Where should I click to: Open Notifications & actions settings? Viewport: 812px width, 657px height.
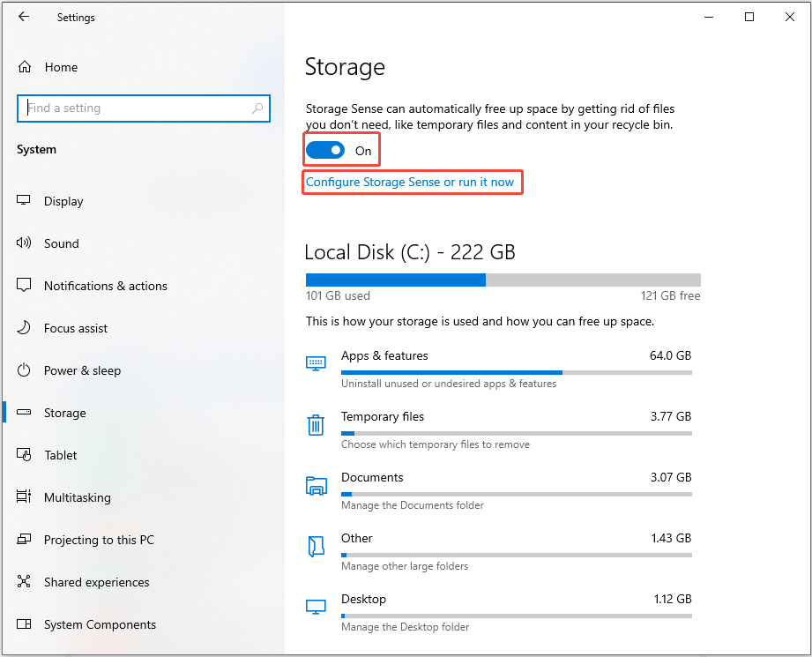tap(106, 286)
